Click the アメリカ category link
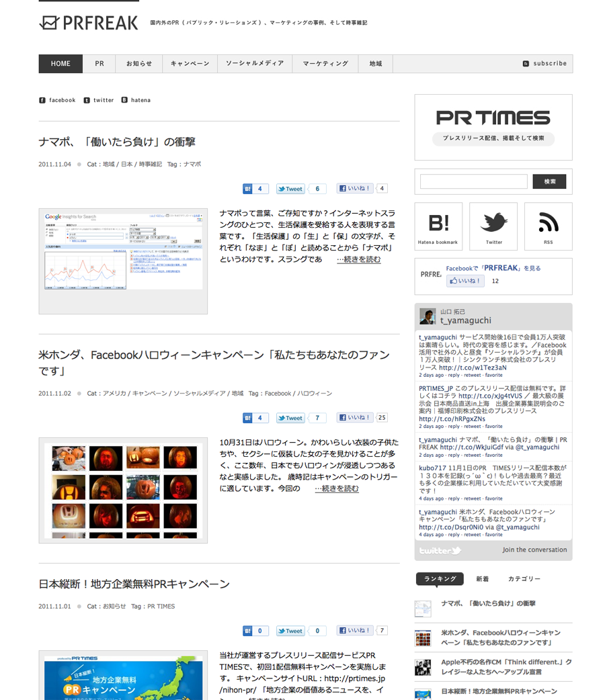Viewport: 605px width, 700px height. (114, 393)
